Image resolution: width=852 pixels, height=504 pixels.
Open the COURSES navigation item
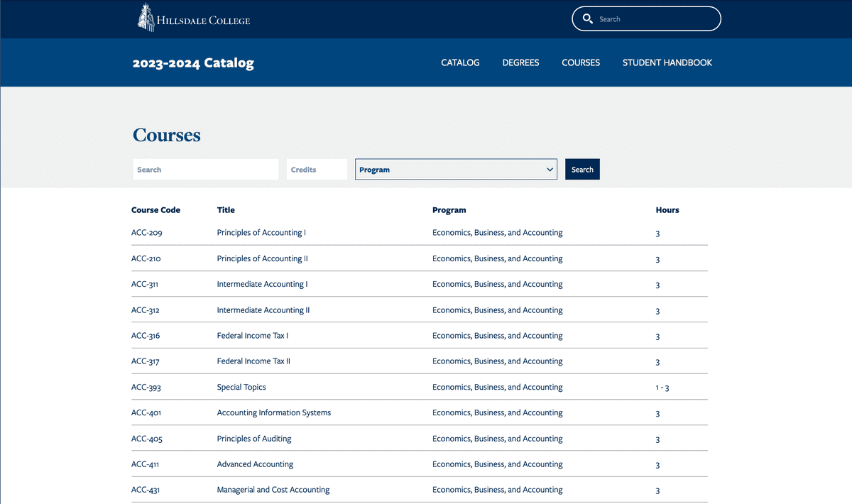580,62
